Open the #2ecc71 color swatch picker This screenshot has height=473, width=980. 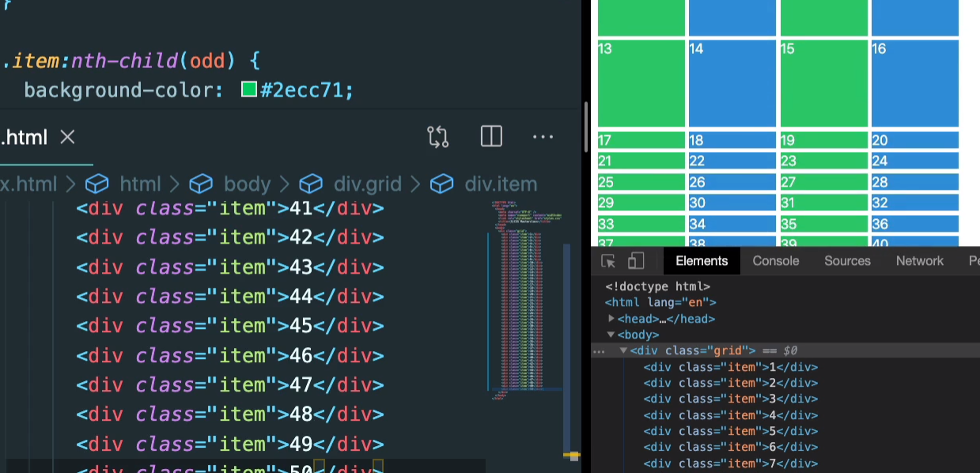pyautogui.click(x=249, y=89)
